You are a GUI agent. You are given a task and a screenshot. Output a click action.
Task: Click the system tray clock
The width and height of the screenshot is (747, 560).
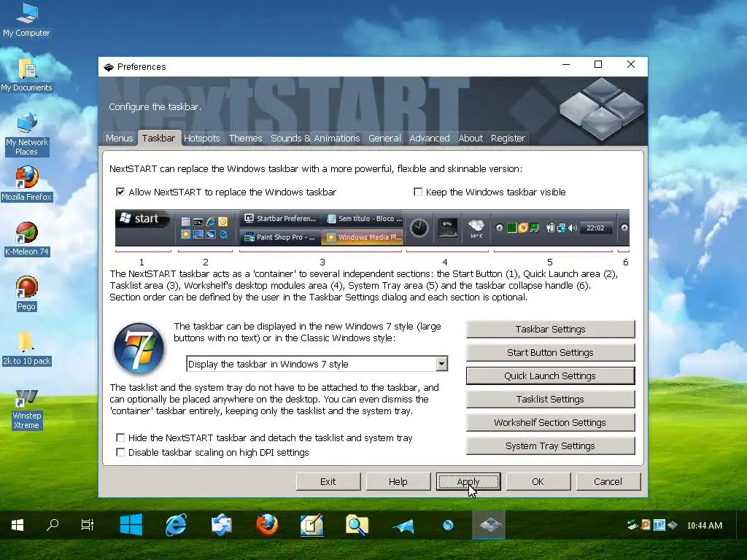point(705,525)
